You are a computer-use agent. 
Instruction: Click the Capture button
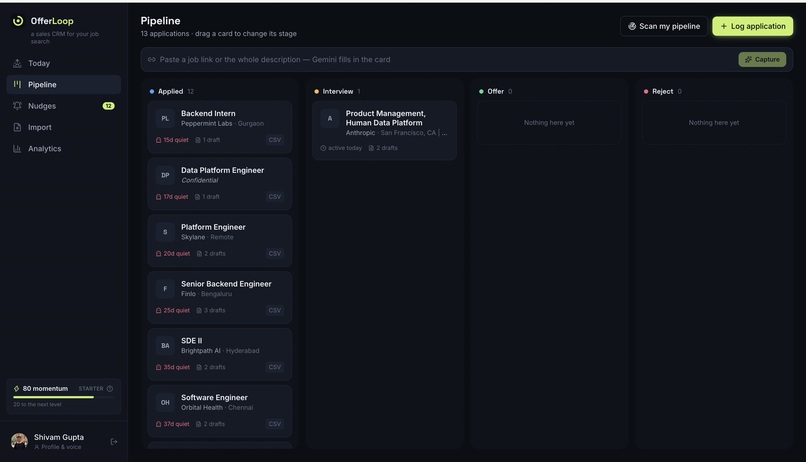(x=762, y=60)
